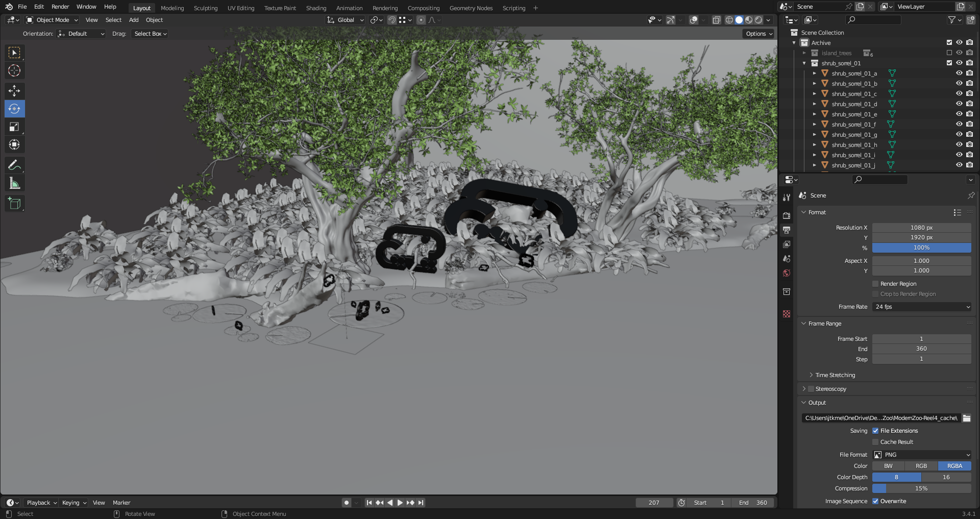Select the Add Cube tool

coord(14,203)
